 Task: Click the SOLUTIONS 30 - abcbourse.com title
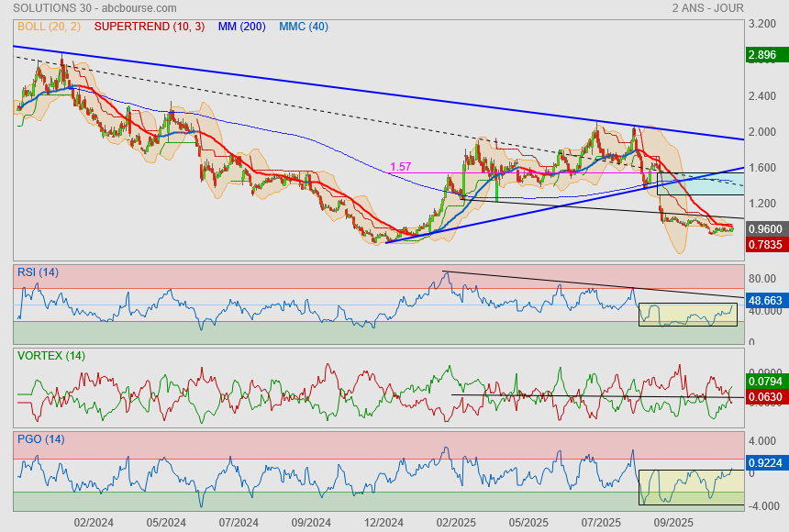[83, 7]
